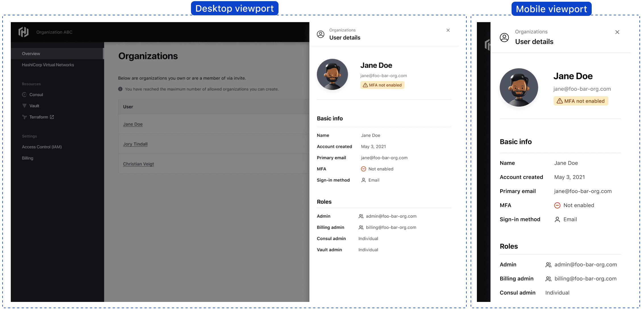This screenshot has width=644, height=311.
Task: Open Access Control (IAM) settings
Action: [x=42, y=147]
